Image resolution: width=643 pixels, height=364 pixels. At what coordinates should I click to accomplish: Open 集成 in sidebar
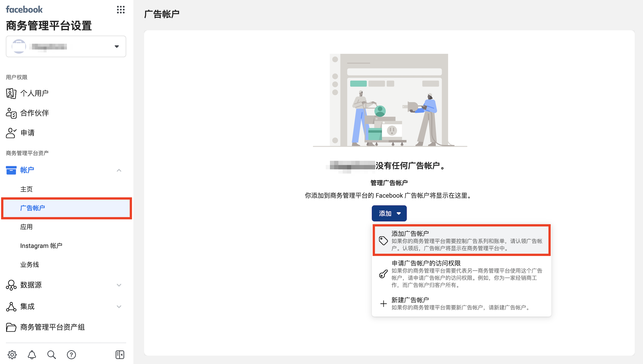27,307
